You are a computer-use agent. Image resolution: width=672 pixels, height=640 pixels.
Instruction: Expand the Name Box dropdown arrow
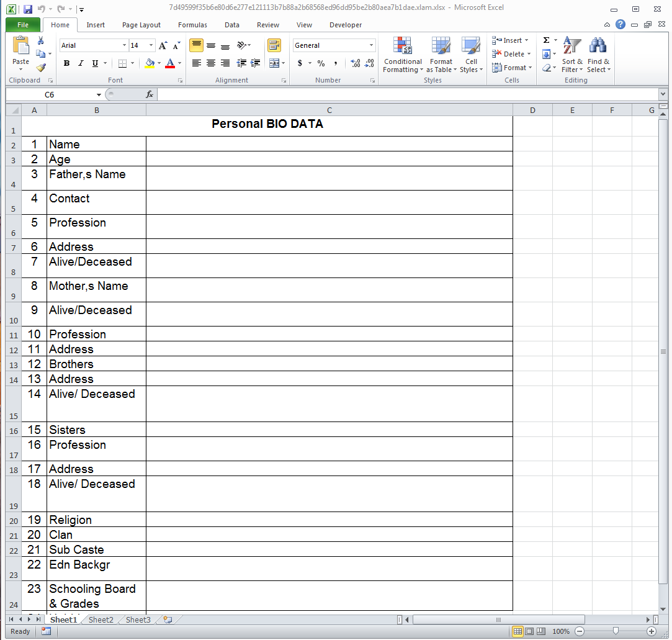tap(99, 95)
